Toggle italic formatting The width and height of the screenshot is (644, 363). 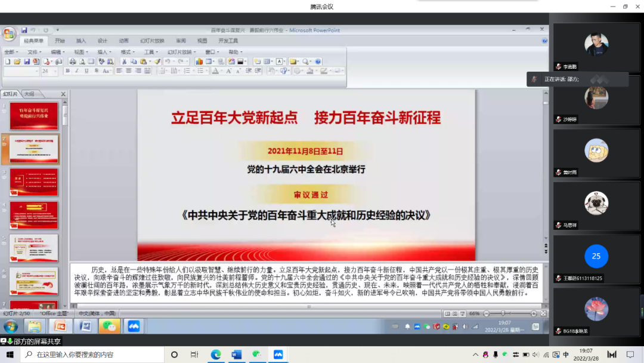78,72
